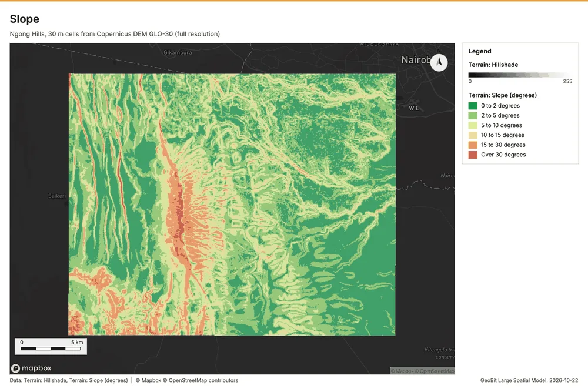
Task: Select the 2 to 5 degrees swatch
Action: (x=473, y=115)
